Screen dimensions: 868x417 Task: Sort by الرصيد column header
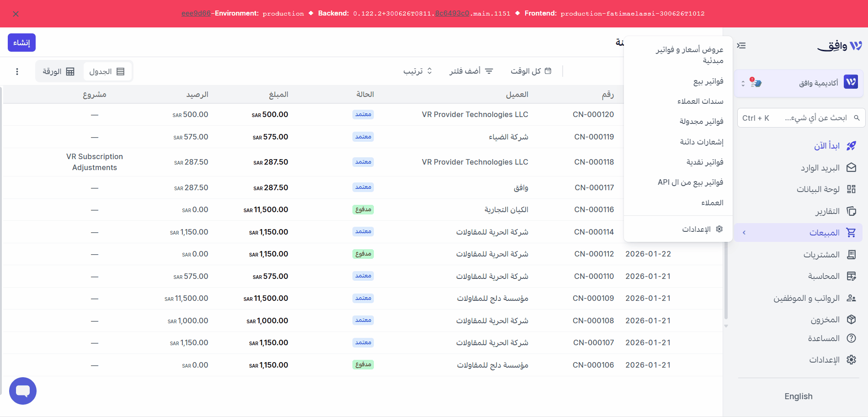(x=197, y=94)
